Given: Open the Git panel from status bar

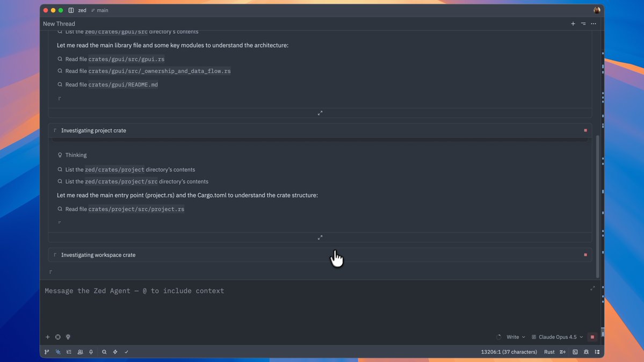Looking at the screenshot, I should coord(47,352).
